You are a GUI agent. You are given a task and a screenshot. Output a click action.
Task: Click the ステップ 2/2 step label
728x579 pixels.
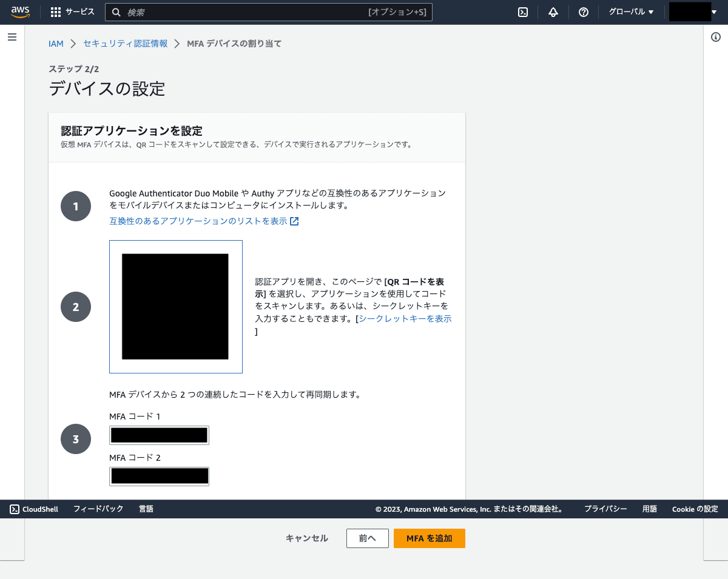tap(74, 69)
